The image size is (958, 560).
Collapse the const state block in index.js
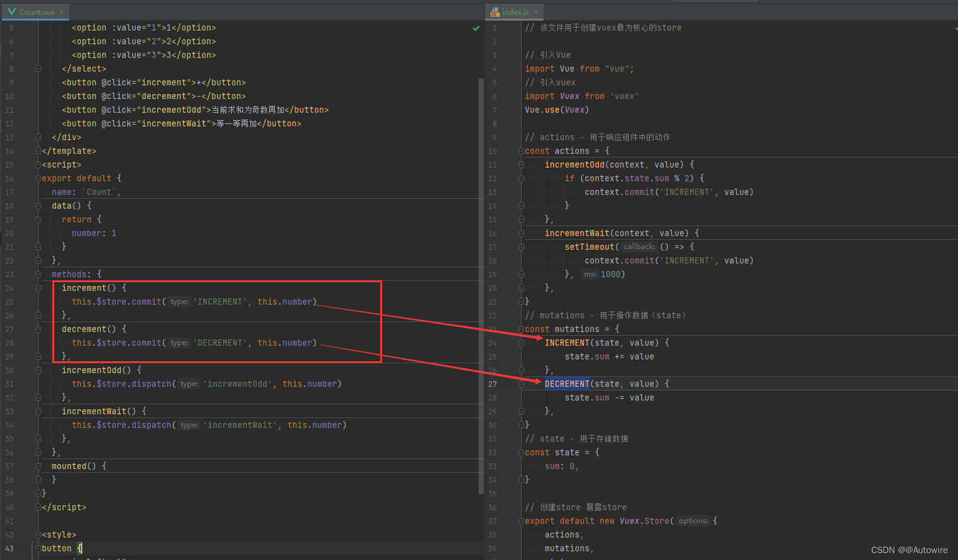coord(522,452)
